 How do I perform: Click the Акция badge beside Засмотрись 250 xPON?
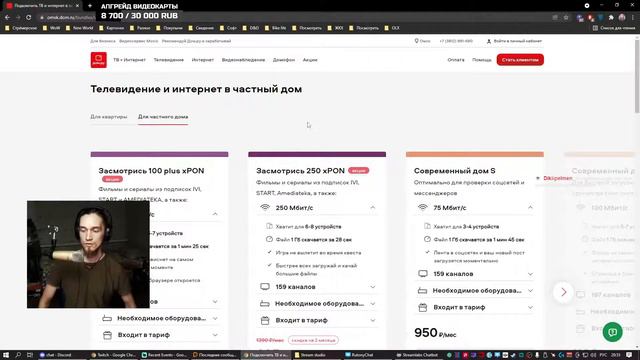coord(358,171)
